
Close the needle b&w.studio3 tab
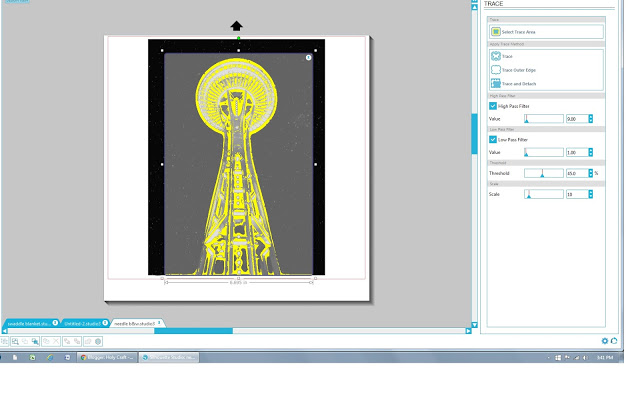[x=159, y=322]
